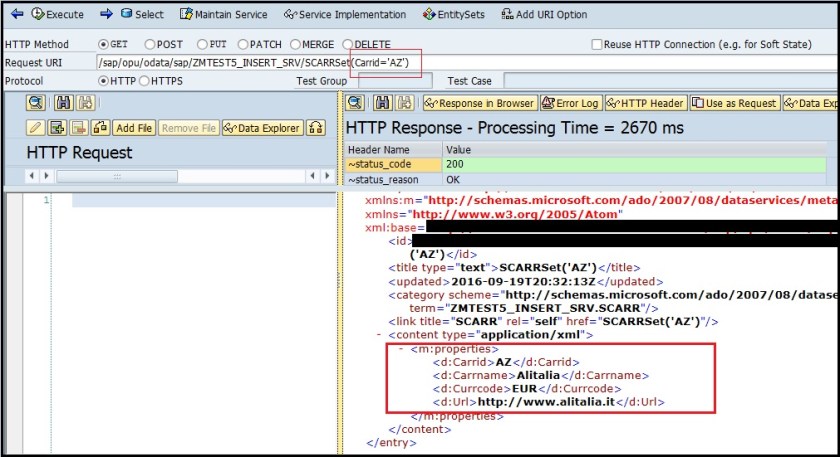Viewport: 840px width, 457px height.
Task: Click the details magnifier icon in response pane
Action: [x=354, y=103]
